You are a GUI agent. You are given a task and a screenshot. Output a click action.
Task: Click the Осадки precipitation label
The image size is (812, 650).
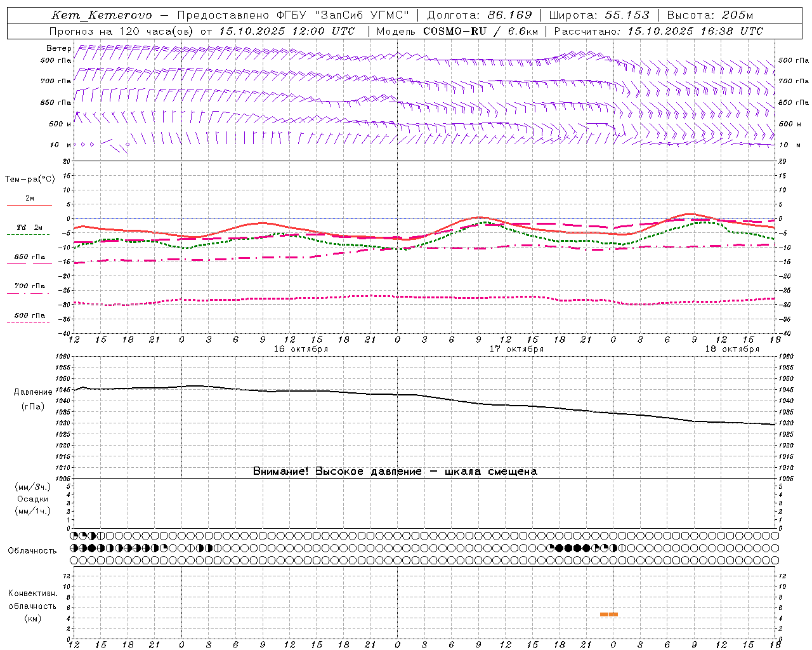tap(33, 499)
